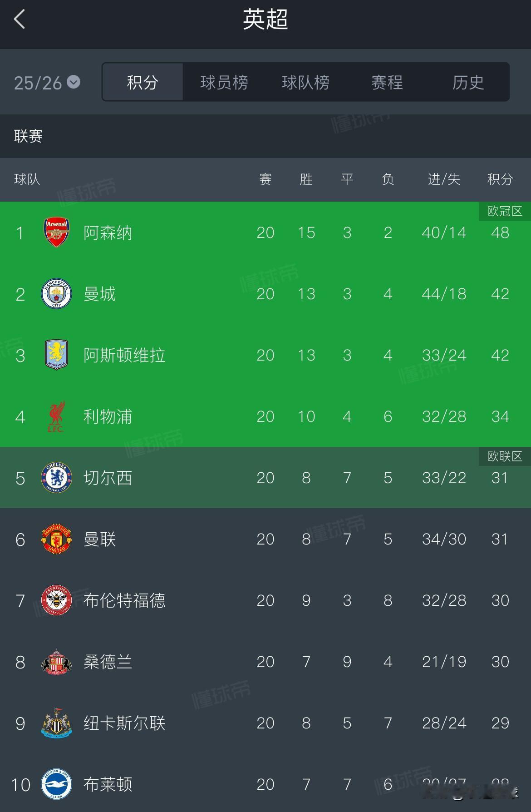Tap the back arrow icon
This screenshot has width=531, height=812.
pyautogui.click(x=19, y=20)
